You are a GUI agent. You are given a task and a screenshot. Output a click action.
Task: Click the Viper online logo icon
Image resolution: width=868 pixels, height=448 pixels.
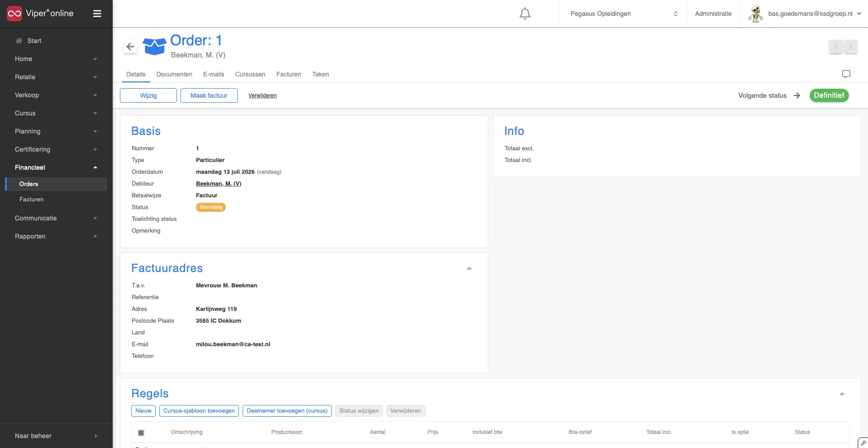[14, 14]
